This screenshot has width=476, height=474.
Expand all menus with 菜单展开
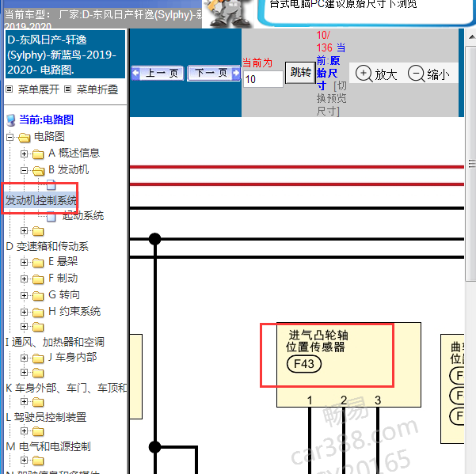coord(38,89)
